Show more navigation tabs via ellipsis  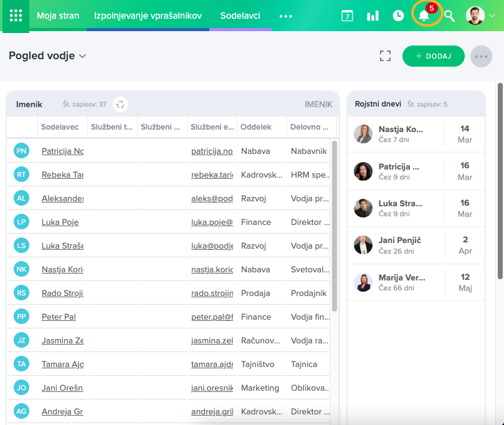[286, 16]
